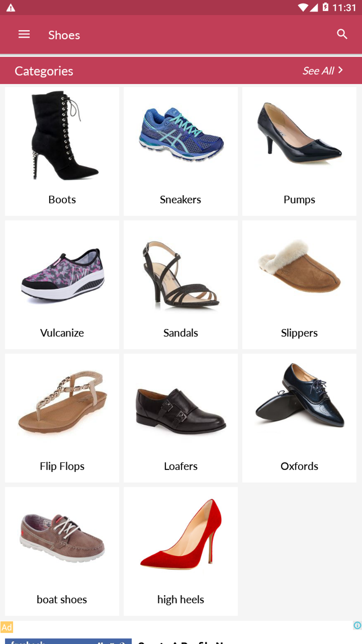
Task: Select the Sandals category
Action: (181, 285)
